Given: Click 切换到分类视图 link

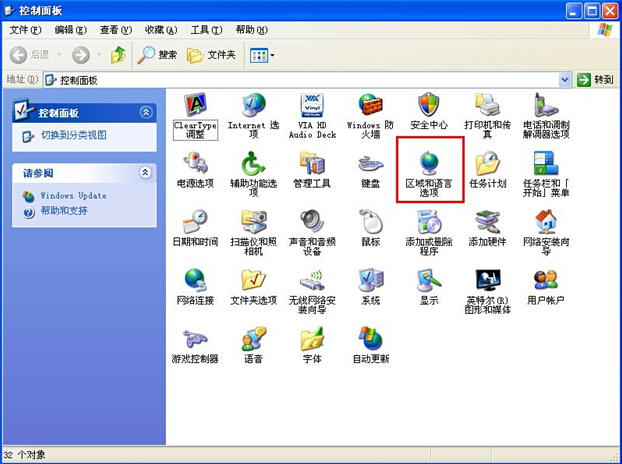Looking at the screenshot, I should point(74,135).
